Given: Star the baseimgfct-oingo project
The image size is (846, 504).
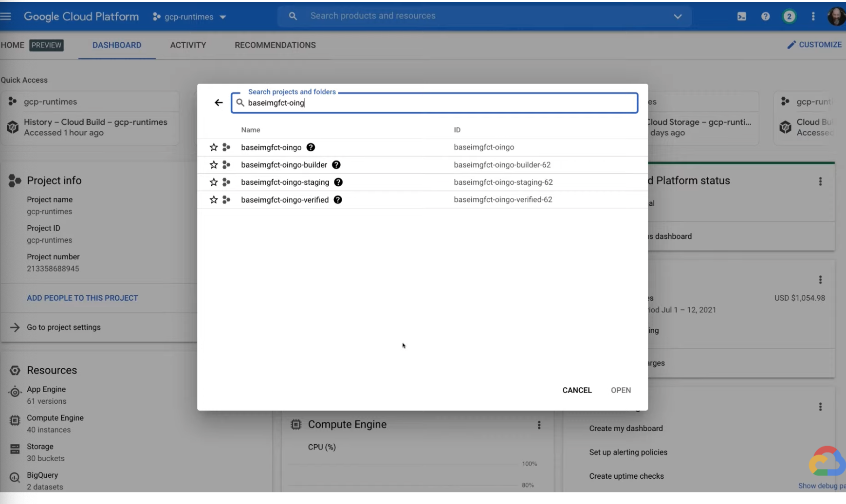Looking at the screenshot, I should coord(214,147).
